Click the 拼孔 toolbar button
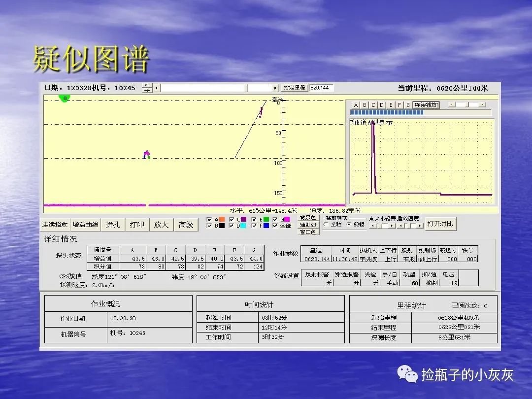532x399 pixels. (112, 225)
